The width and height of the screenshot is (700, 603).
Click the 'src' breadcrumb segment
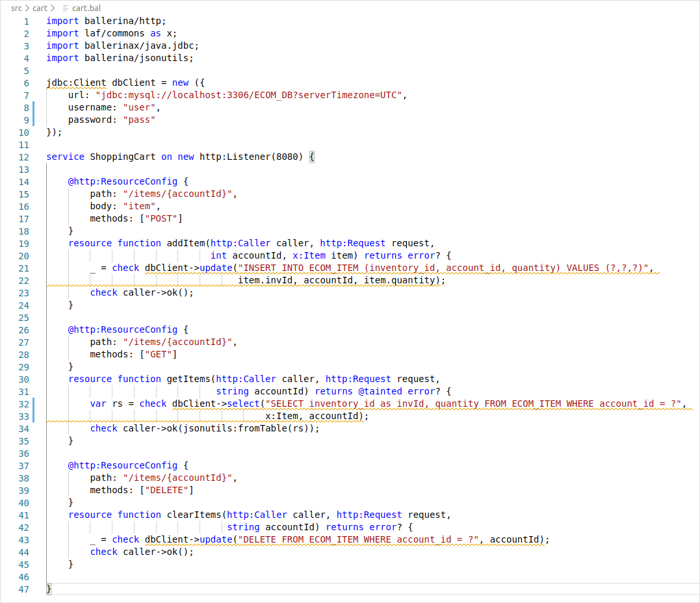(x=16, y=8)
